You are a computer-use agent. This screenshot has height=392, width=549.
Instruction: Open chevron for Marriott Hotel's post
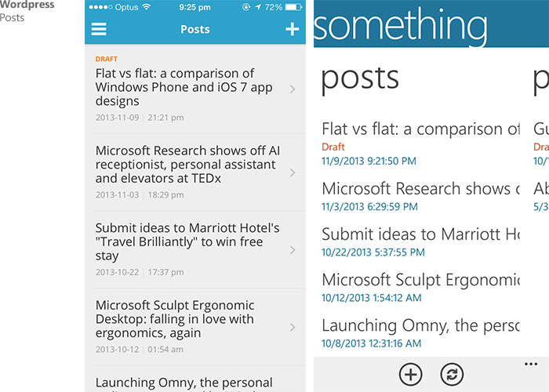pos(293,250)
